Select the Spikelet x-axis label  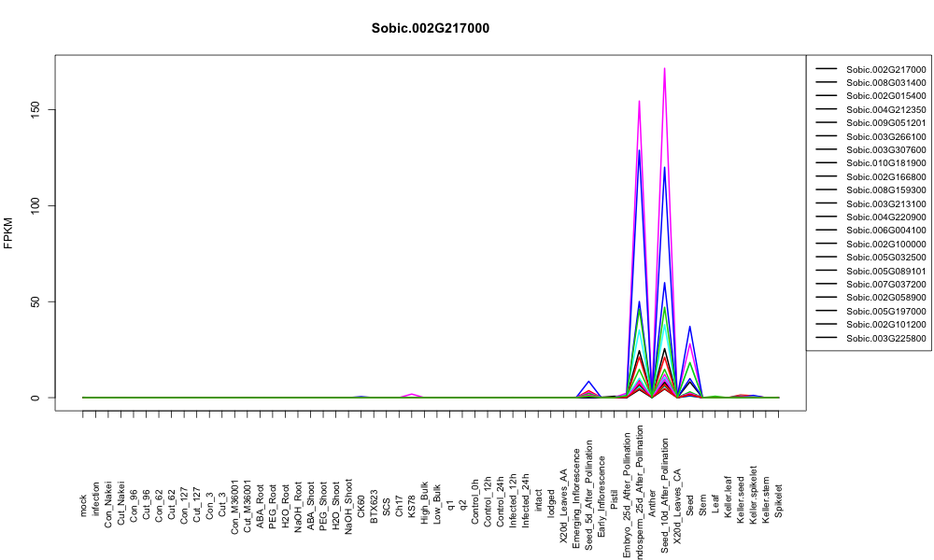(x=779, y=500)
